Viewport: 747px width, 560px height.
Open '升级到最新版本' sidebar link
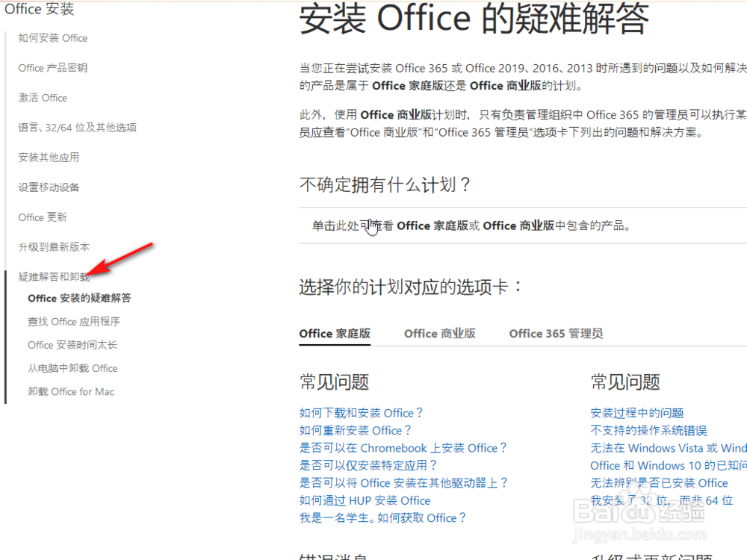click(54, 247)
